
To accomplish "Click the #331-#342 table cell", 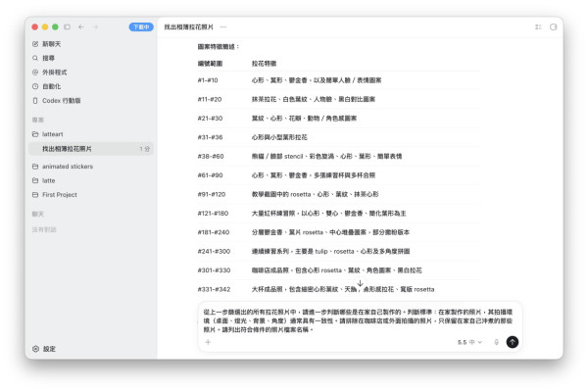I will (214, 290).
